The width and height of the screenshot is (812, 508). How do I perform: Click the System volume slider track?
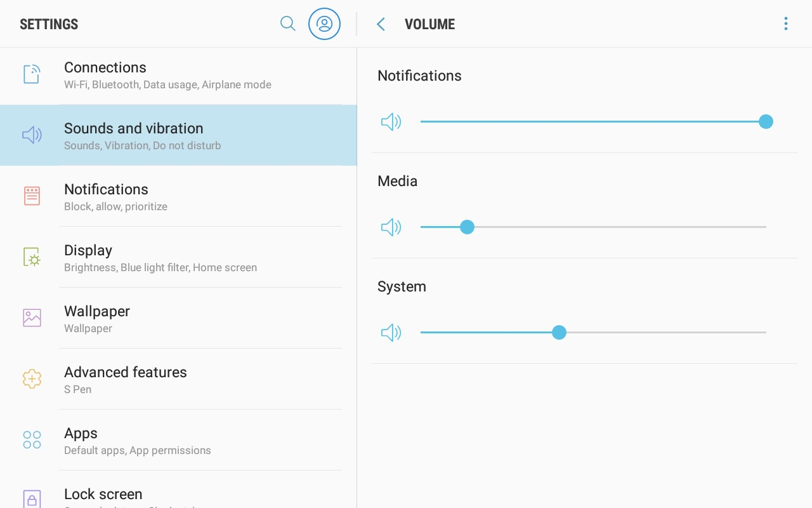point(593,332)
